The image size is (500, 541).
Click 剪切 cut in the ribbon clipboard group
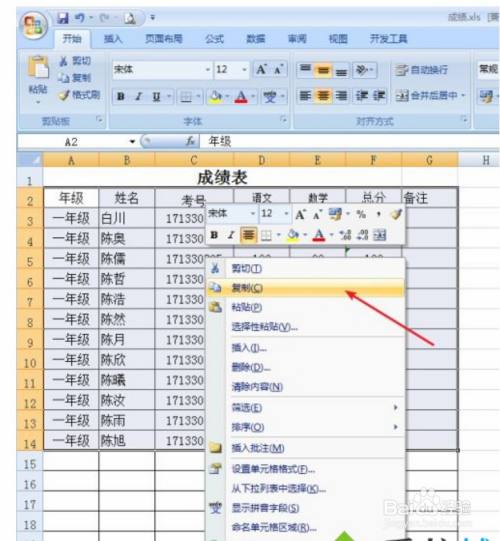75,61
